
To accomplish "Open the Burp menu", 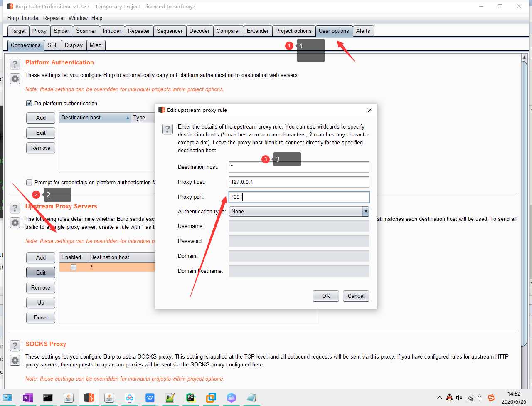I will [13, 18].
